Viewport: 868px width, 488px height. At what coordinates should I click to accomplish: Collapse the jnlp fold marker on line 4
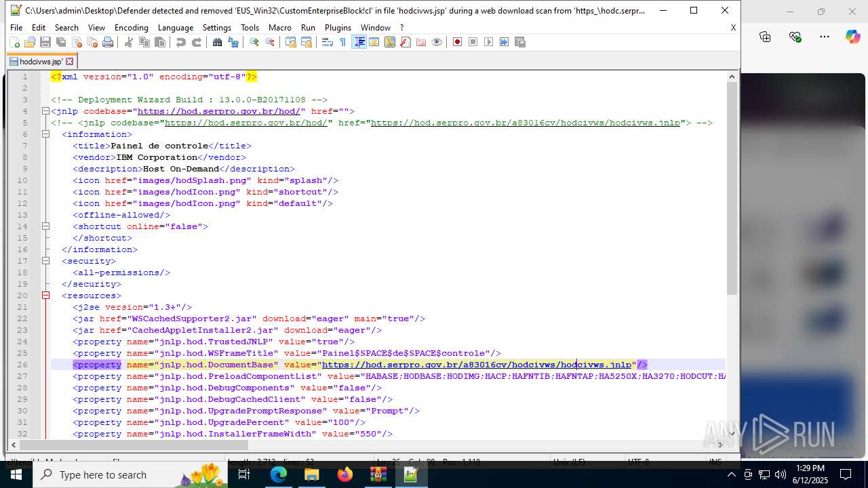(45, 111)
